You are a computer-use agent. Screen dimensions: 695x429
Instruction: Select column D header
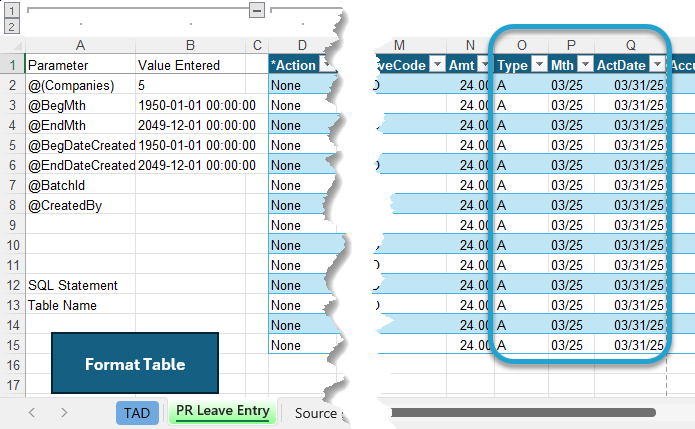tap(302, 45)
